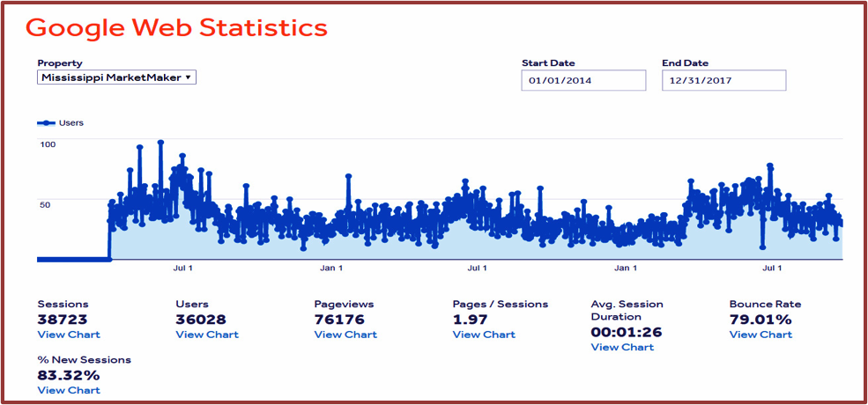Screen dimensions: 868x405
Task: Open the Mississippi MarketMaker property dropdown
Action: [117, 77]
